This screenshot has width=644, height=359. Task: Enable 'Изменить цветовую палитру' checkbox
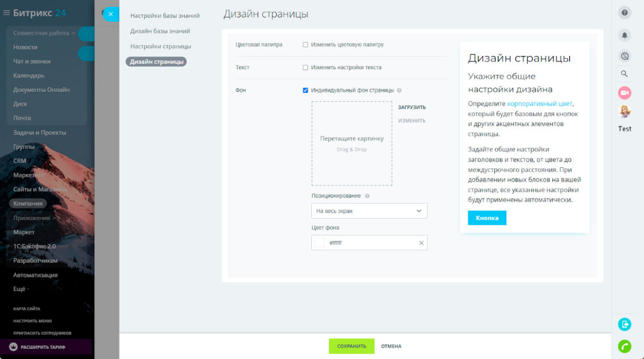(306, 45)
